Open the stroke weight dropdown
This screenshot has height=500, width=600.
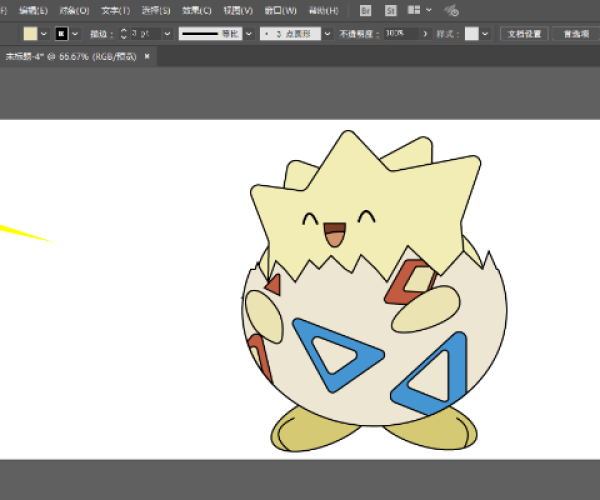pyautogui.click(x=167, y=33)
